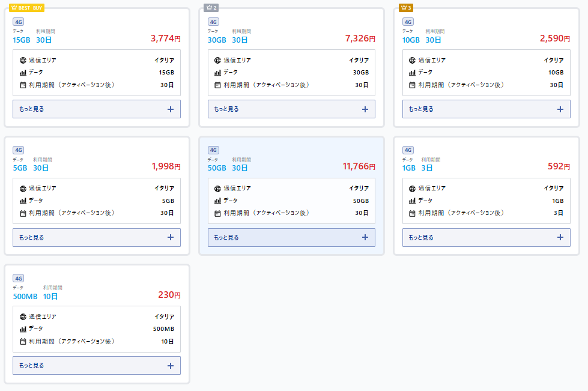The height and width of the screenshot is (391, 588).
Task: Click 4G badge on 50GB plan
Action: [213, 150]
